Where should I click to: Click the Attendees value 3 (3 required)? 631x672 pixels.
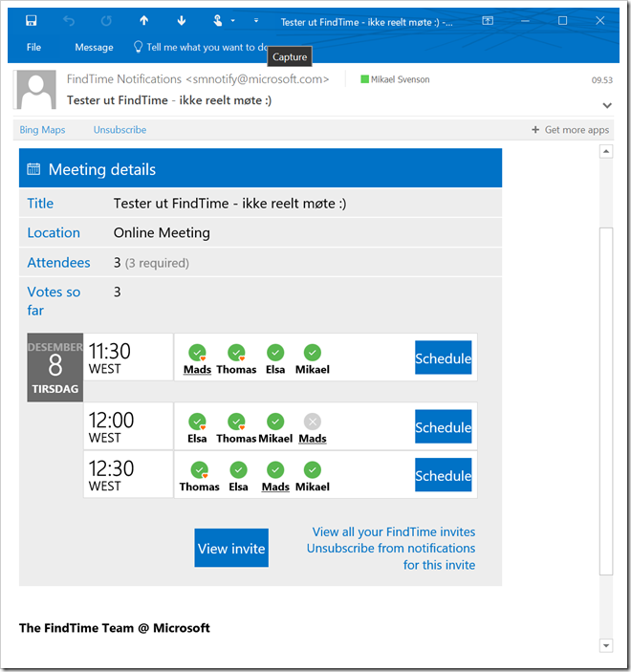click(151, 263)
